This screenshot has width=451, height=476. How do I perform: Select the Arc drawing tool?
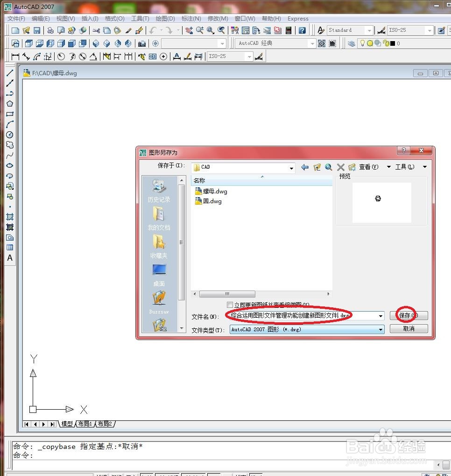10,124
